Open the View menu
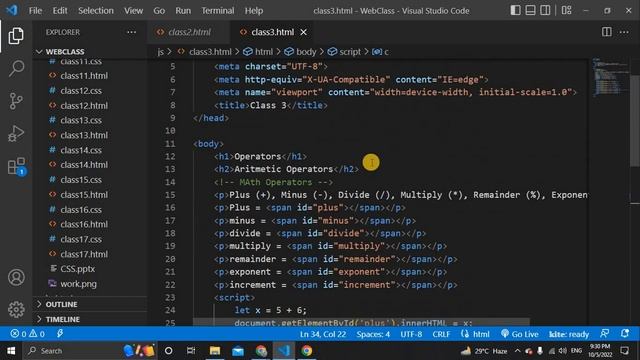 (x=133, y=11)
